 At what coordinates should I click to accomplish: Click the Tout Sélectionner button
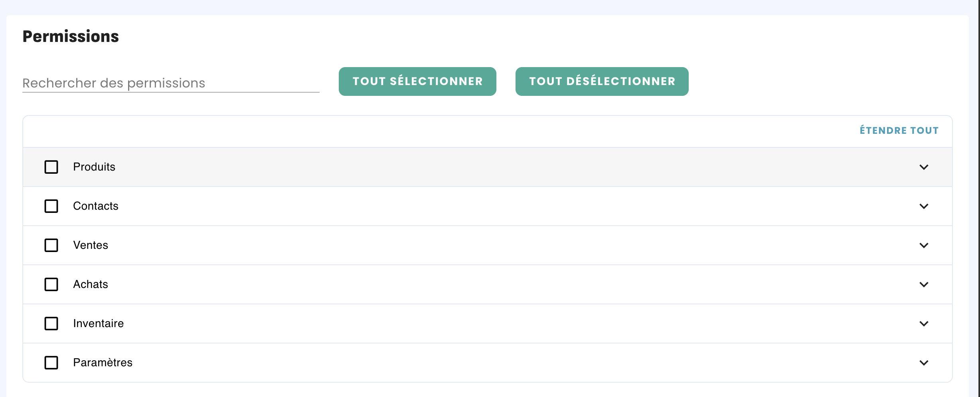coord(417,81)
